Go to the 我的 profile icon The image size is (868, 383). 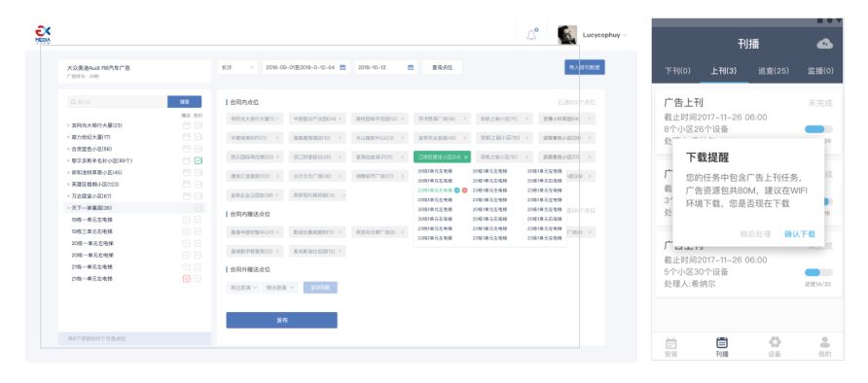click(x=825, y=342)
